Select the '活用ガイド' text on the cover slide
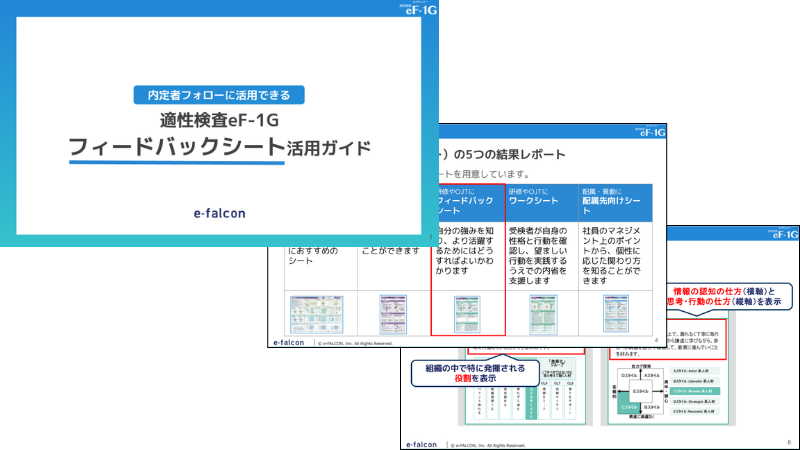The height and width of the screenshot is (450, 800). click(x=329, y=148)
